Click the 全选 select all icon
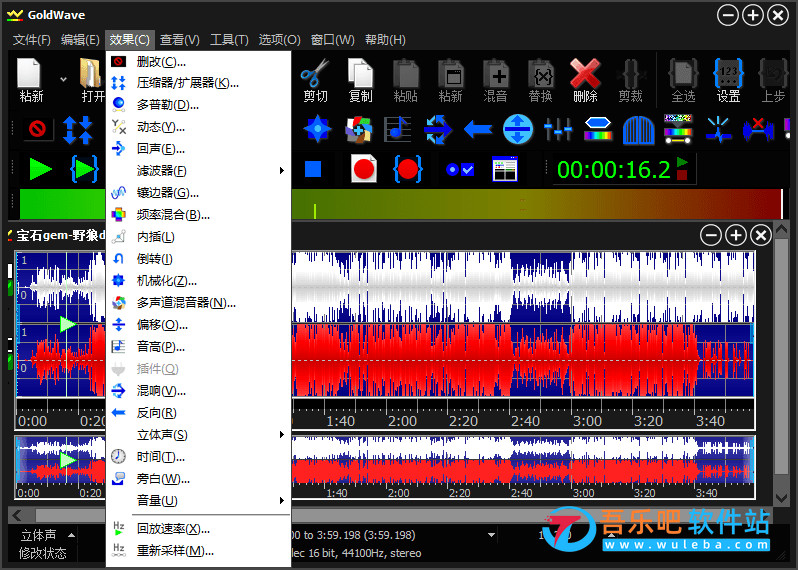The image size is (798, 570). [683, 79]
